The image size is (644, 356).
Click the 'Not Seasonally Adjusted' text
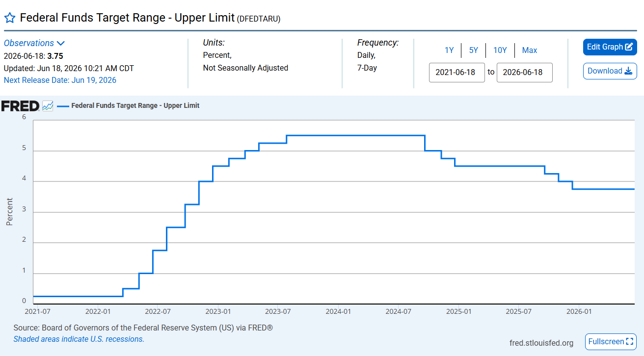point(245,68)
